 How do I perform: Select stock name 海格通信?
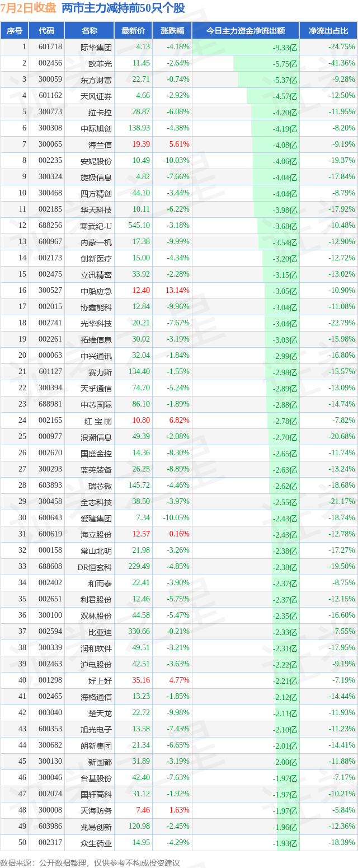[96, 697]
